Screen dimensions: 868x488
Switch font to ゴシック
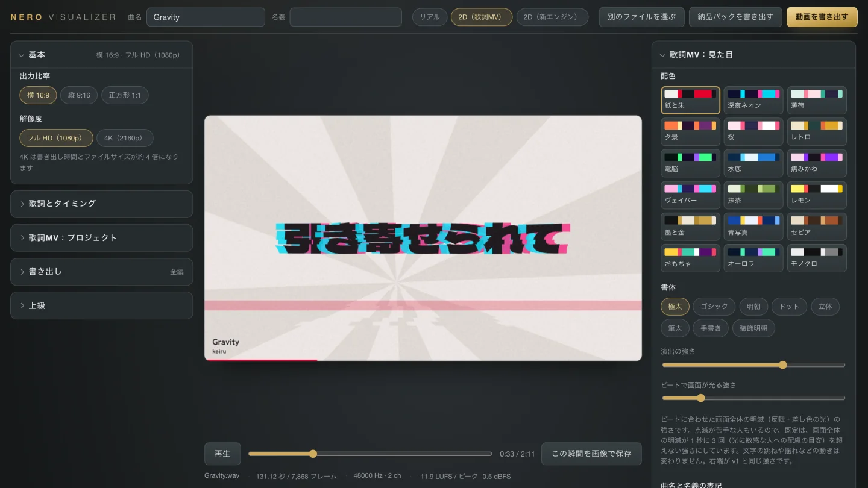point(714,307)
